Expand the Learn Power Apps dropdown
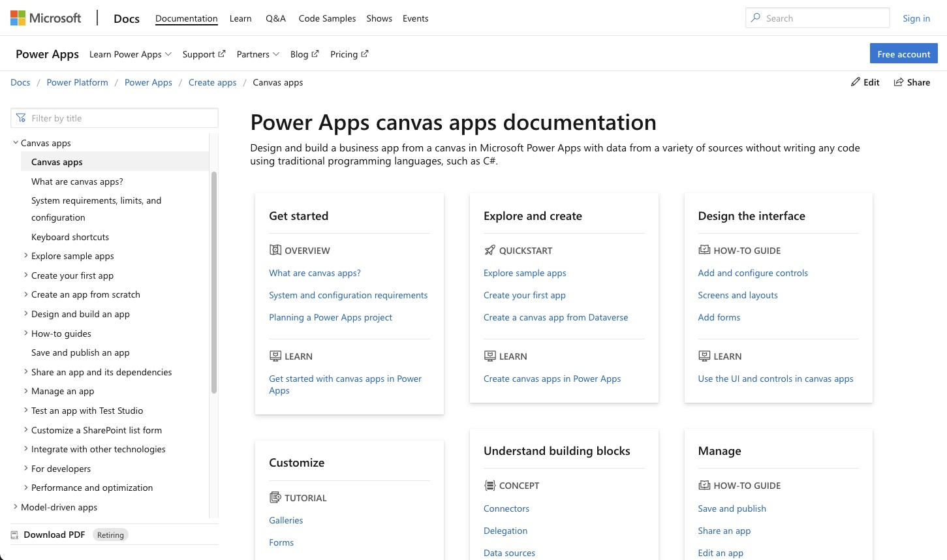The image size is (947, 560). 131,54
